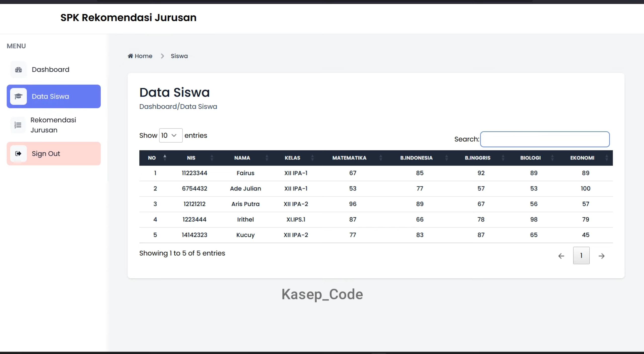
Task: Sort by KELAS column arrows
Action: [312, 158]
